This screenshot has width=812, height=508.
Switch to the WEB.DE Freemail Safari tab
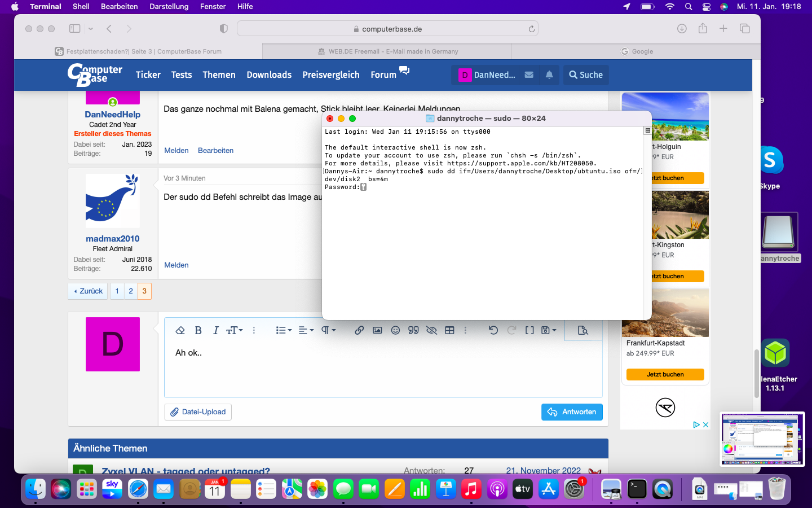[387, 51]
